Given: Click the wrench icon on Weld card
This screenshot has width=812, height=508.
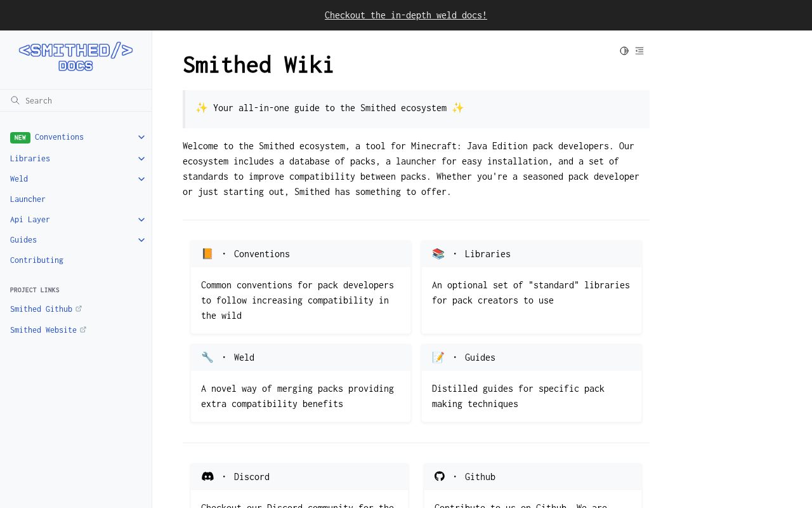Looking at the screenshot, I should pyautogui.click(x=207, y=357).
